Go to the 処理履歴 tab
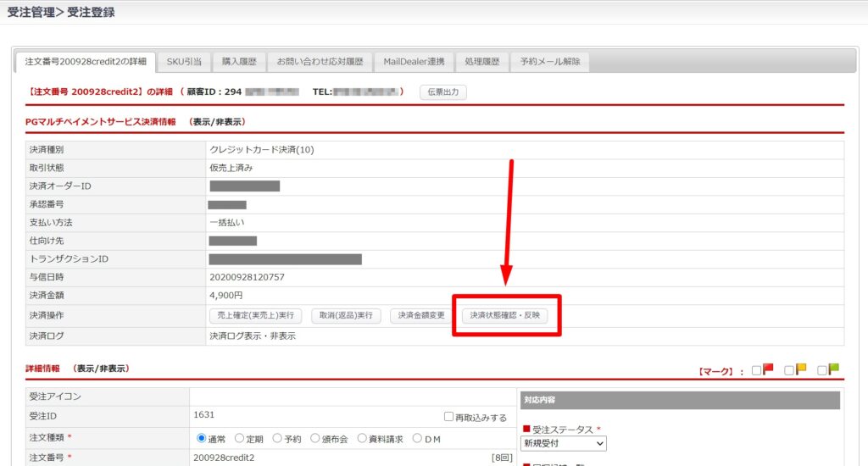Image resolution: width=868 pixels, height=466 pixels. [482, 62]
